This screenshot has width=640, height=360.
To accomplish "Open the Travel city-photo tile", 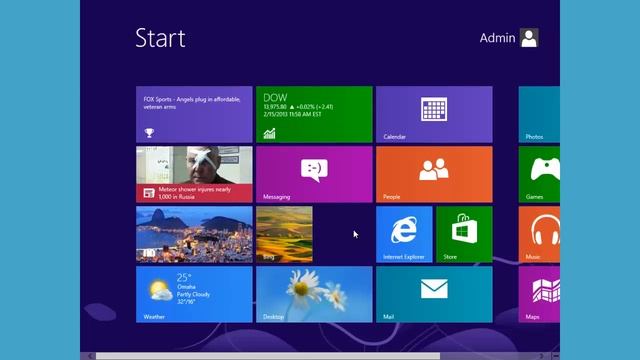I will click(194, 234).
